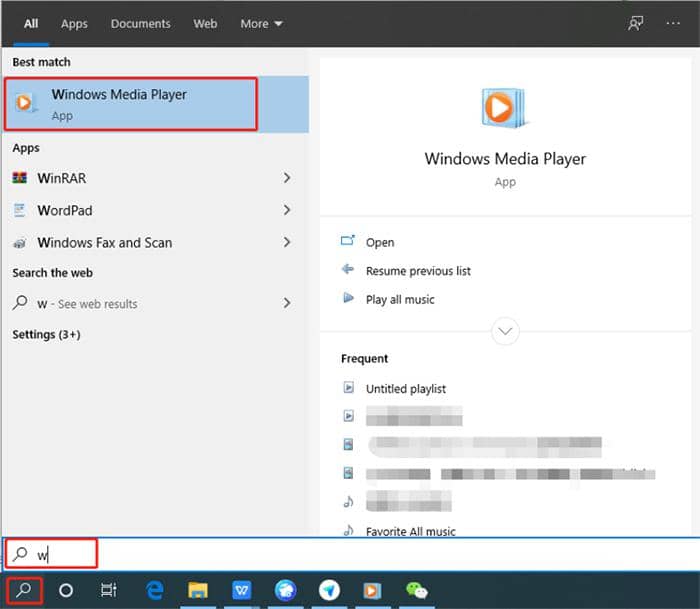700x609 pixels.
Task: Select 'w - See web results' entry
Action: tap(155, 304)
